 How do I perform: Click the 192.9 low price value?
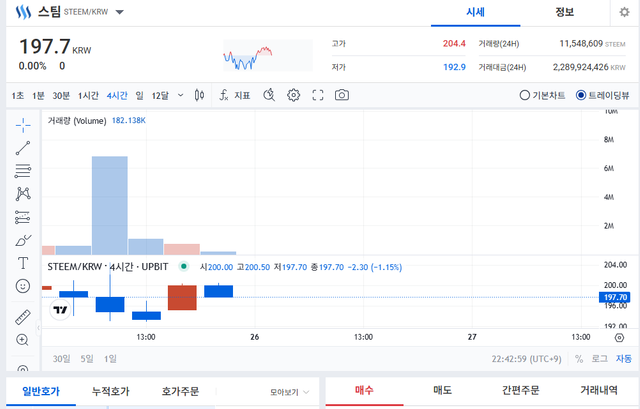(454, 67)
